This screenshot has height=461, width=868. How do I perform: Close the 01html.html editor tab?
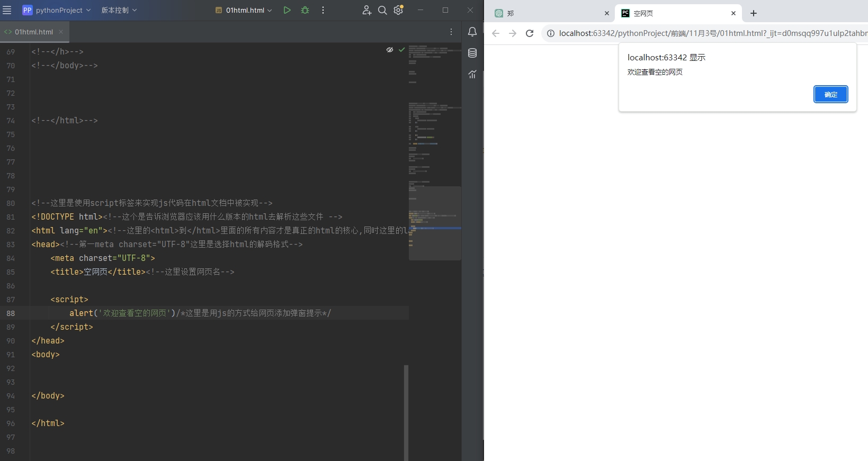(x=61, y=32)
